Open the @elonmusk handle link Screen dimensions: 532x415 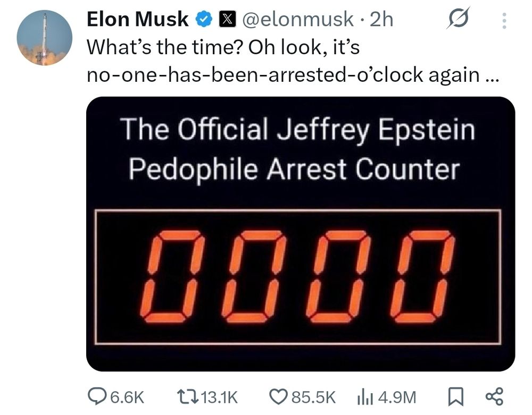click(x=297, y=20)
